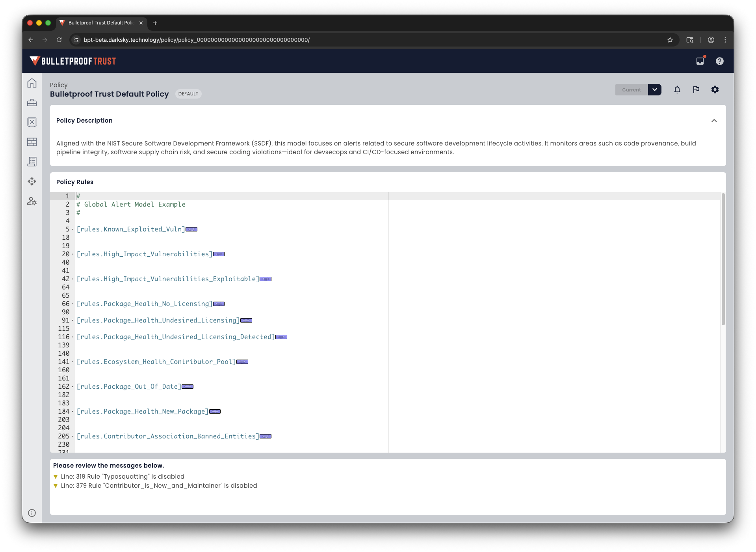Open the inbox notifications icon in header
The image size is (756, 552).
tap(700, 61)
